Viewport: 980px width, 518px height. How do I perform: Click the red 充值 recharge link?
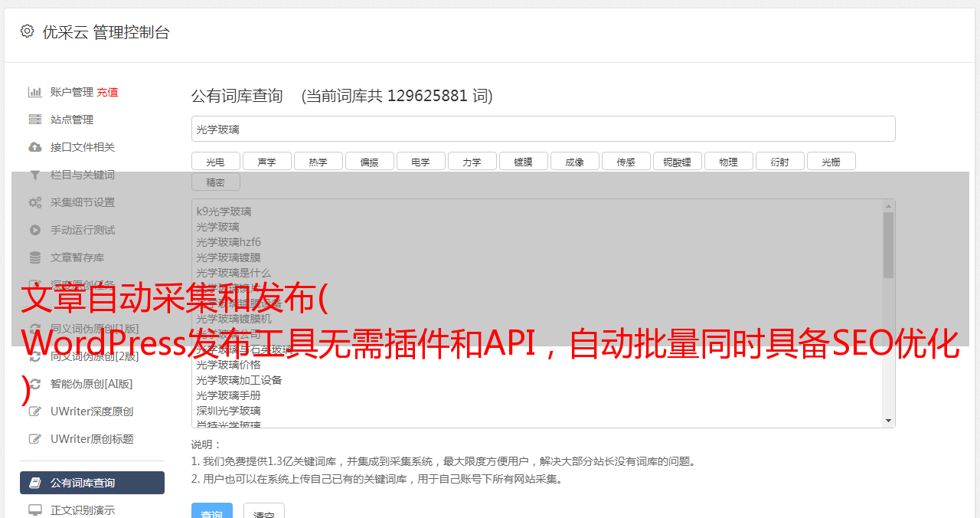(107, 92)
